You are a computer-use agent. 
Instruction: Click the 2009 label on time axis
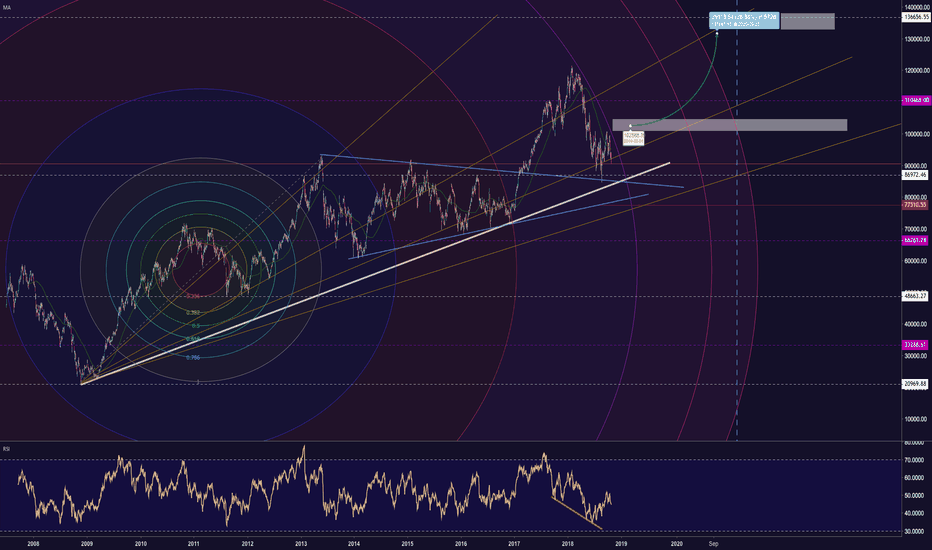[x=87, y=543]
